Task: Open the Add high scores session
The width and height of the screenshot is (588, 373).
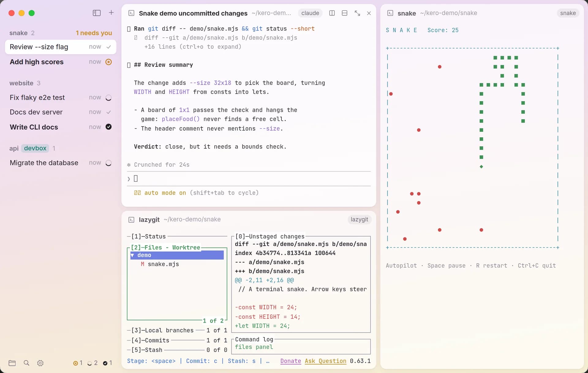Action: [x=61, y=62]
